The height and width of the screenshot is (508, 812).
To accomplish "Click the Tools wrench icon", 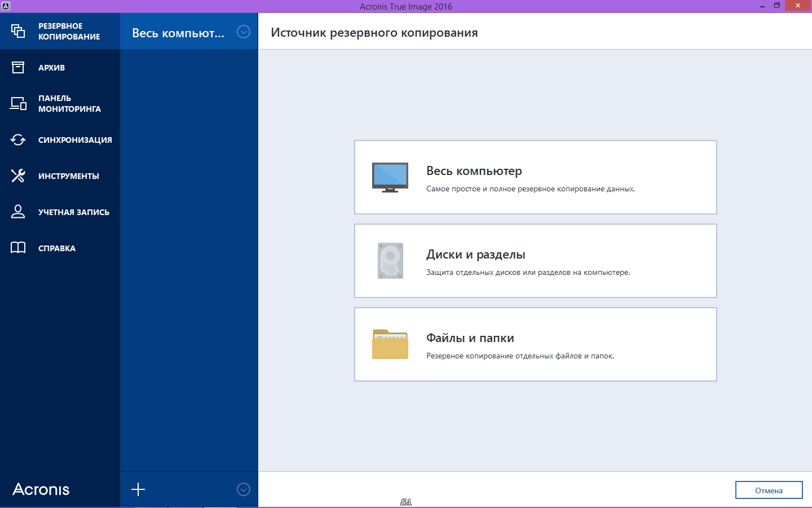I will point(18,176).
